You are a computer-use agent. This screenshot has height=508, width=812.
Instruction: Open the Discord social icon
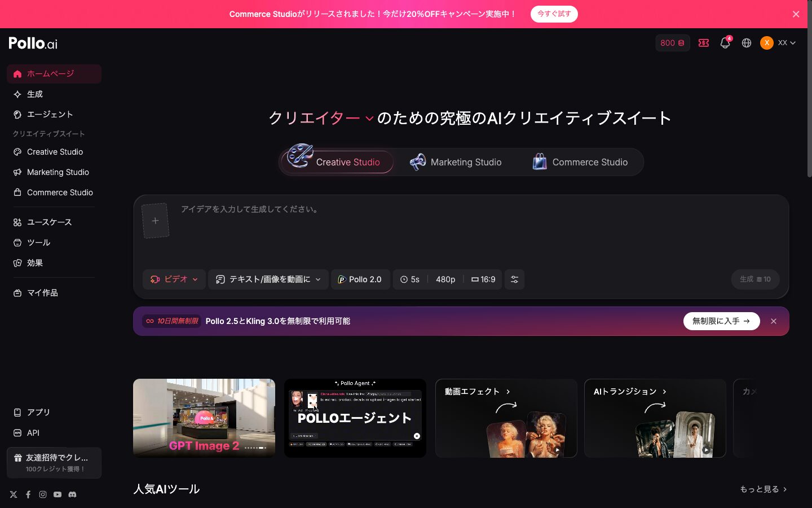pos(72,494)
